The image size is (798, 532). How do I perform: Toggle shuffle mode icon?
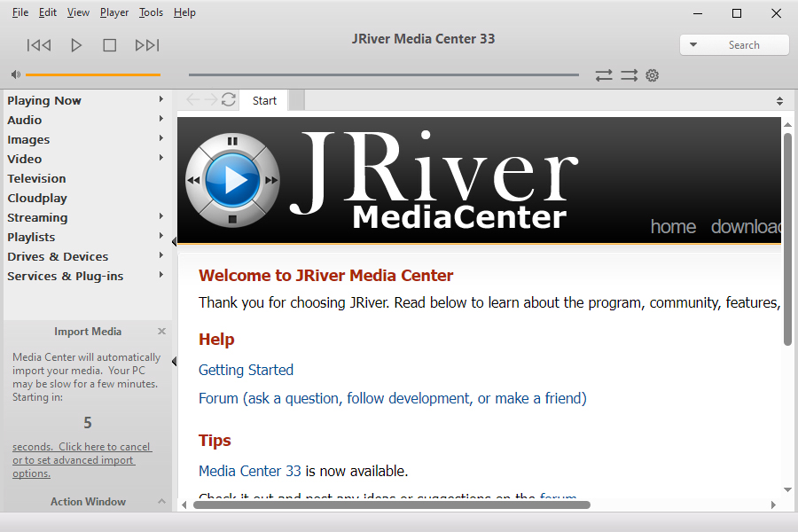629,75
